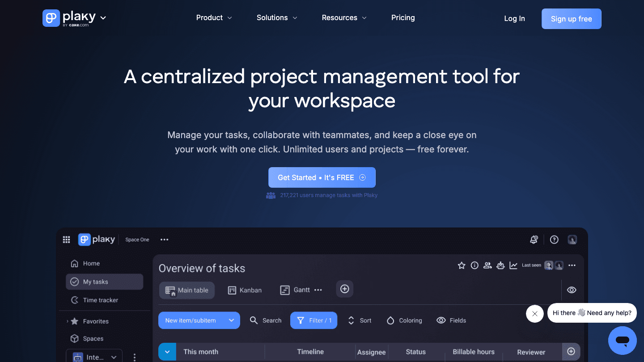Viewport: 644px width, 362px height.
Task: Open the Sort options
Action: click(x=360, y=320)
